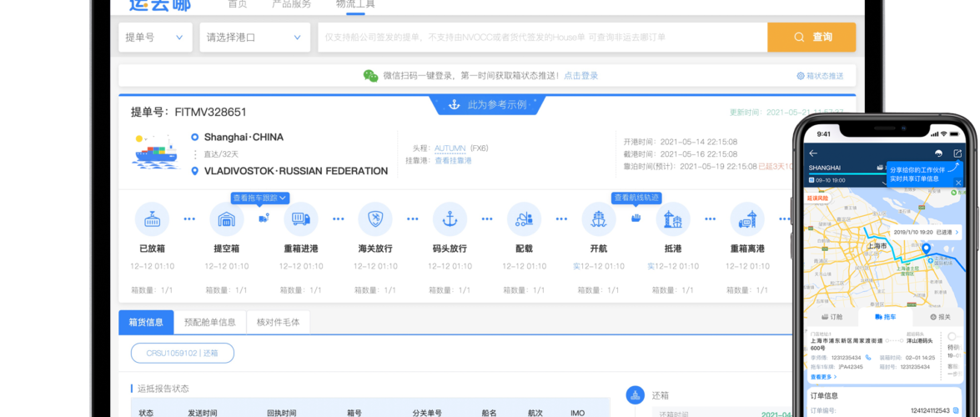Tap the 超误风险 badge on phone map
The height and width of the screenshot is (417, 980).
click(817, 198)
